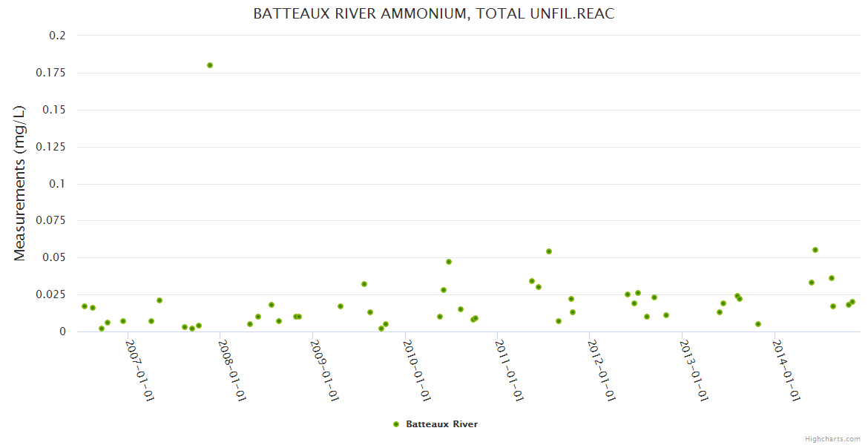Open the Highcharts.com credit link
Viewport: 868px width, 445px height.
point(832,439)
